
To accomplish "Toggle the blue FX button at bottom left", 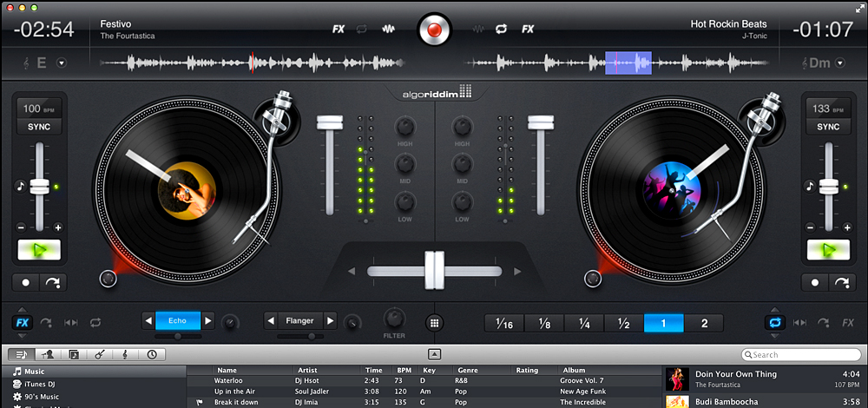I will 23,323.
